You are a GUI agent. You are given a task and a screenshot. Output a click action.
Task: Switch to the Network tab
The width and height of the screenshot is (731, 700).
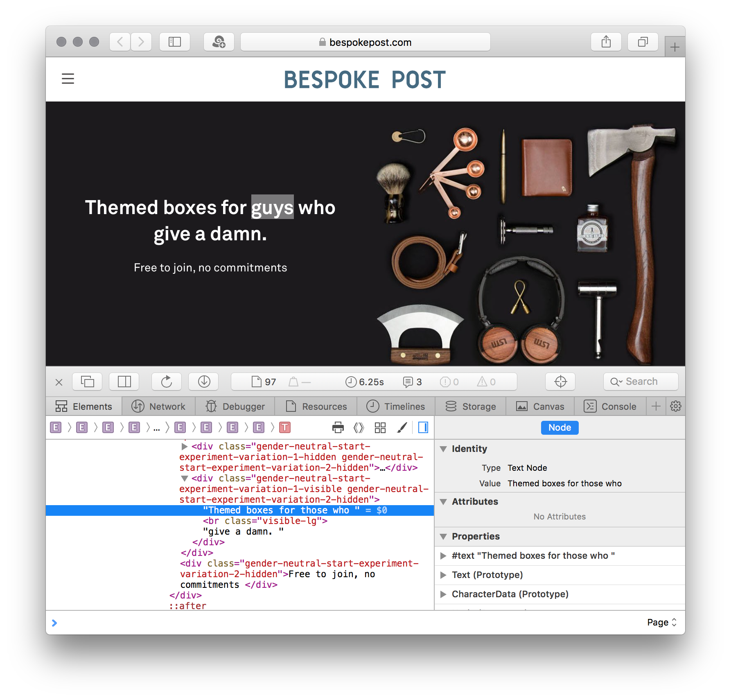point(159,406)
